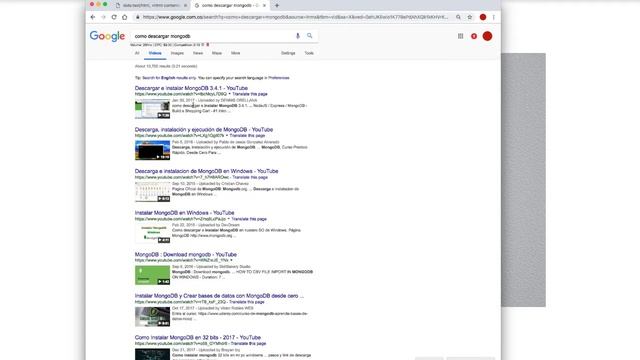Viewport: 640px width, 360px height.
Task: Close the first background browser tab
Action: coord(185,5)
